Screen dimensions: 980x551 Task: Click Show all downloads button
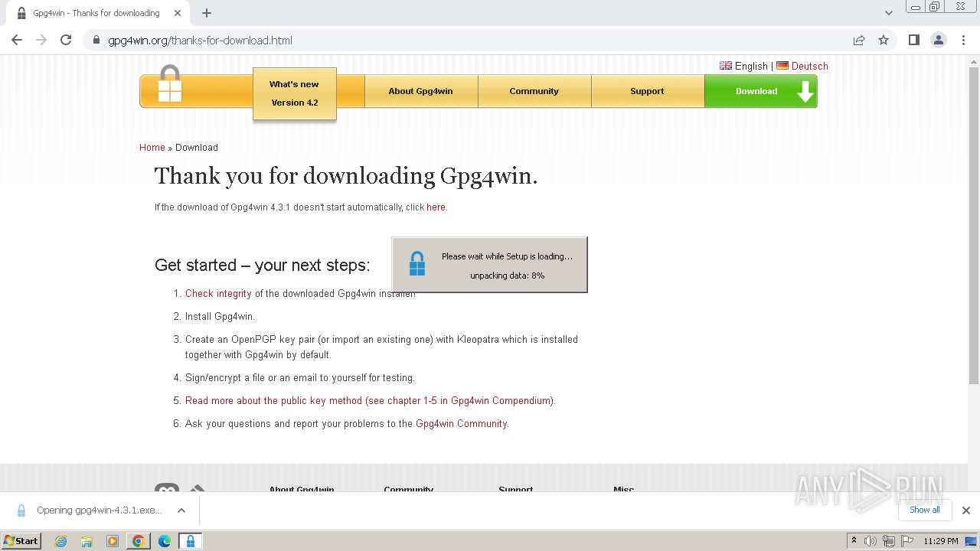925,510
